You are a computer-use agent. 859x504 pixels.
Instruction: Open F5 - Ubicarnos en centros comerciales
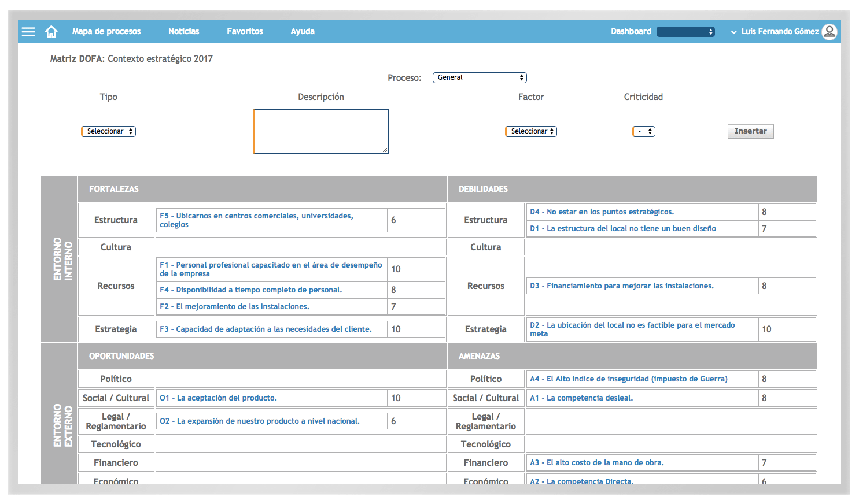[x=256, y=220]
